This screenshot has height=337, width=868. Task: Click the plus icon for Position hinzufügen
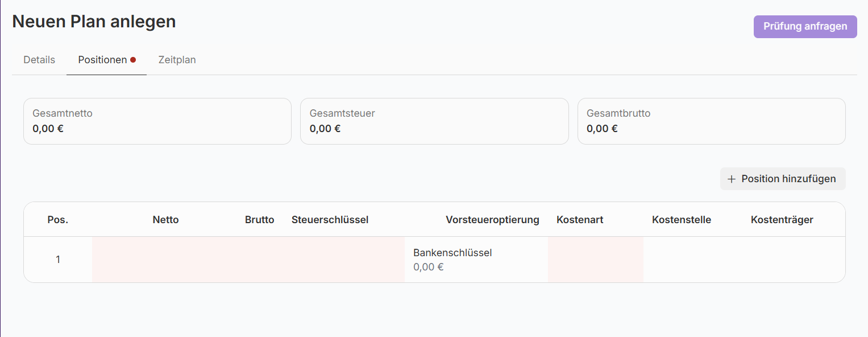tap(732, 179)
